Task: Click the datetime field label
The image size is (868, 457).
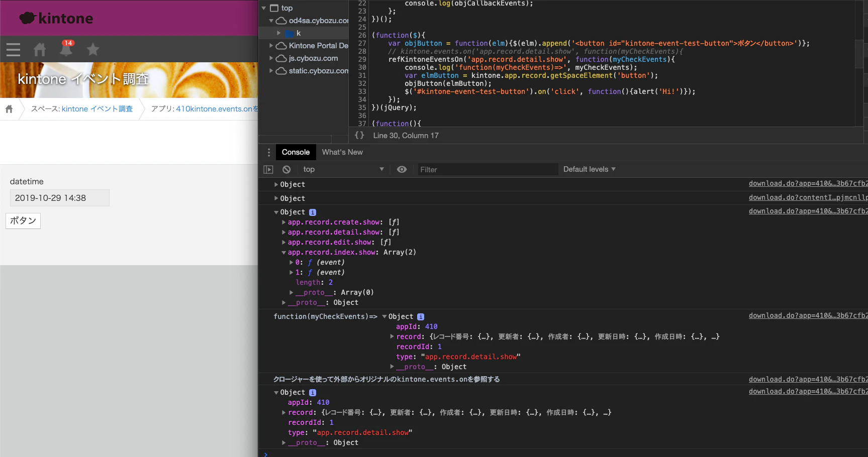Action: 27,182
